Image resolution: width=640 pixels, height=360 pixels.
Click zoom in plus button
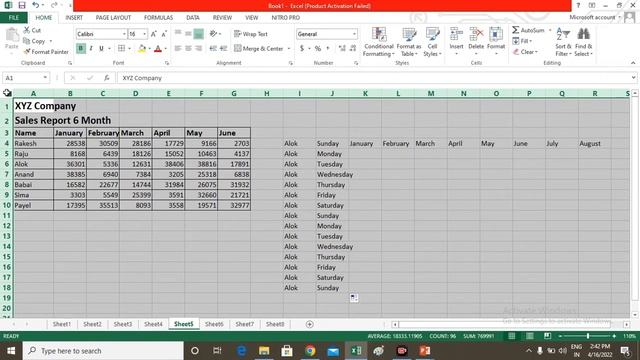(x=614, y=336)
